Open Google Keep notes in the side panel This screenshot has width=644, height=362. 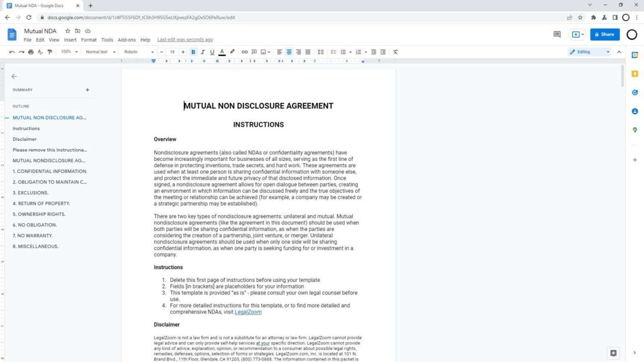click(x=635, y=73)
